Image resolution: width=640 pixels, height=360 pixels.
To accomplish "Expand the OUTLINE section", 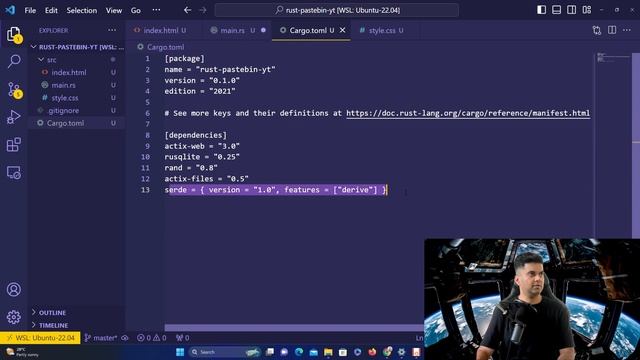I will 77,312.
